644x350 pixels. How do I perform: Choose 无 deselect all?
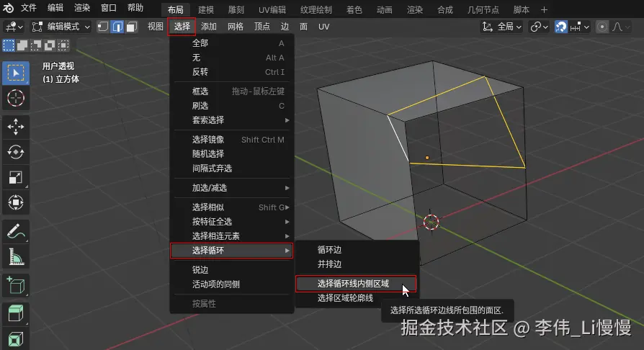click(232, 58)
